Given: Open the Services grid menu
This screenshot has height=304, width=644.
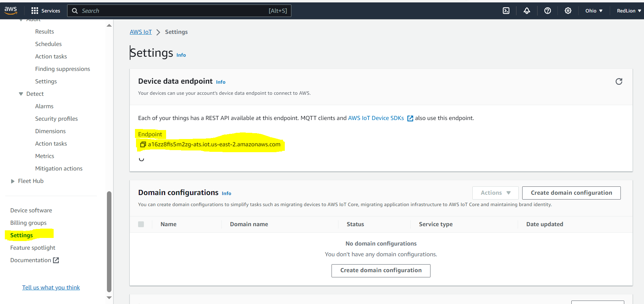Looking at the screenshot, I should coord(46,11).
